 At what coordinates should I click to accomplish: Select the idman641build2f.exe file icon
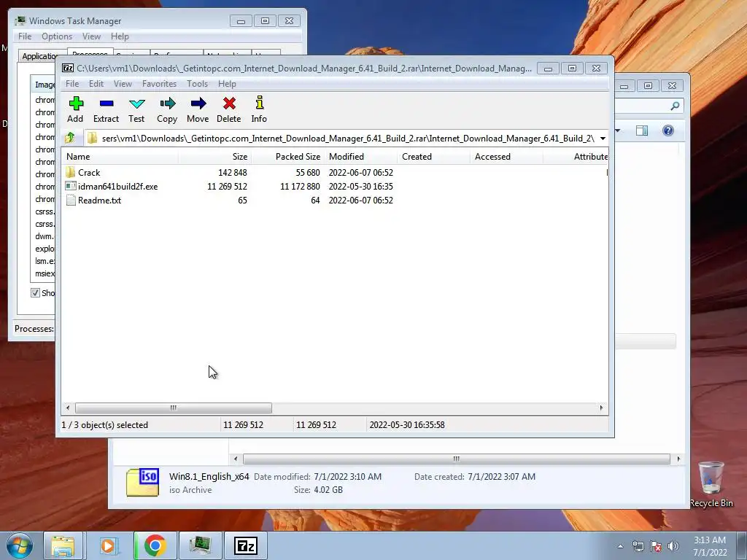(x=71, y=186)
